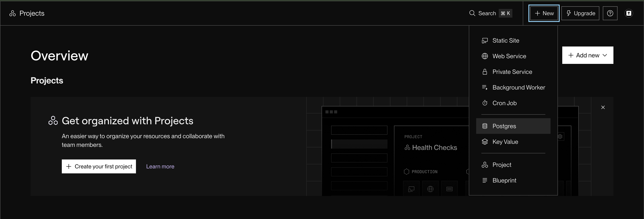644x219 pixels.
Task: Click the Cron Job stopwatch icon
Action: tap(484, 103)
